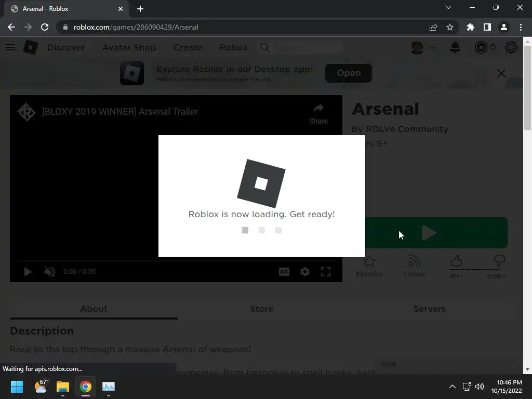Enter fullscreen for the trailer video
Image resolution: width=532 pixels, height=399 pixels.
[326, 271]
